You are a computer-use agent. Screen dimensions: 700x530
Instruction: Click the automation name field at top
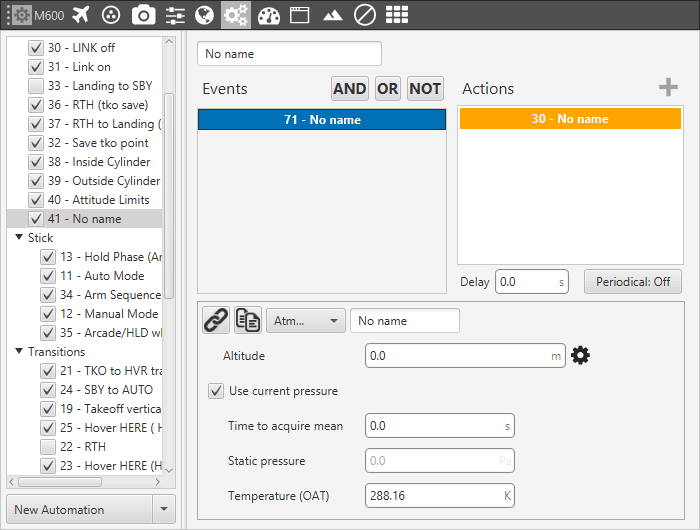click(289, 54)
